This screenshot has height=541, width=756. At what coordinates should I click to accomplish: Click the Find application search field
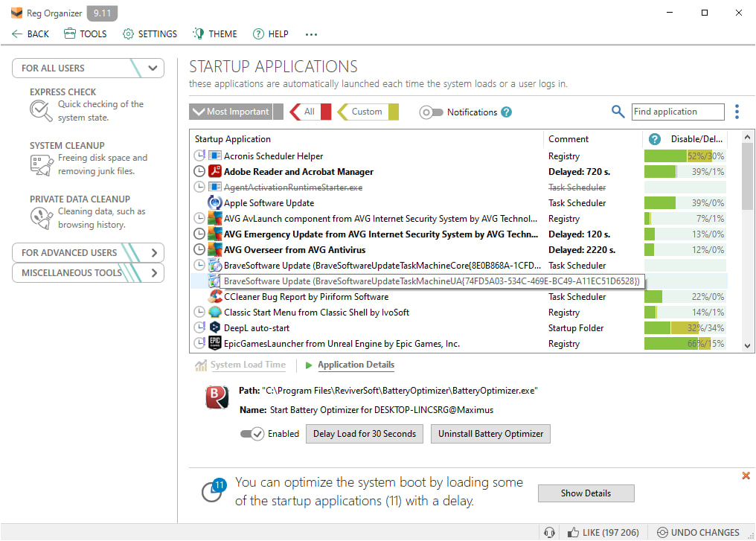[x=678, y=112]
